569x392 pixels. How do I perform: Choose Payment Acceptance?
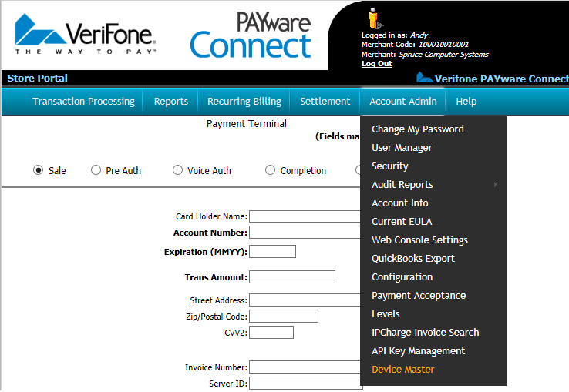(419, 296)
